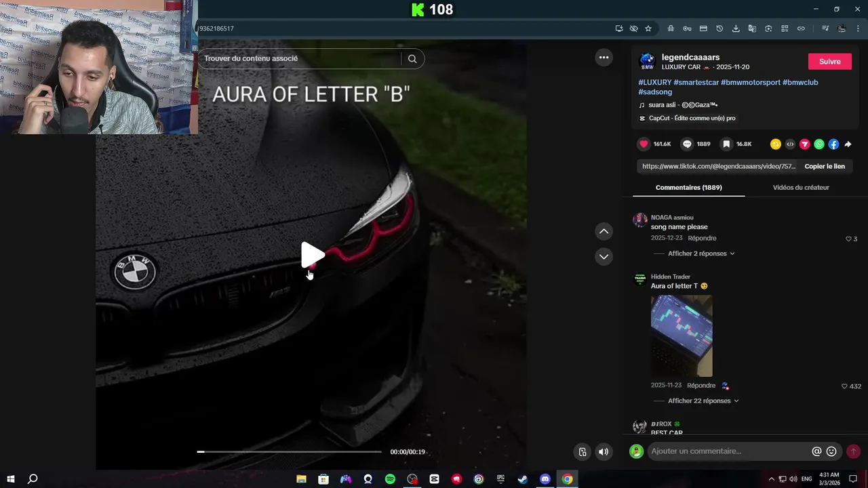
Task: Mute the video with the speaker icon
Action: [604, 452]
